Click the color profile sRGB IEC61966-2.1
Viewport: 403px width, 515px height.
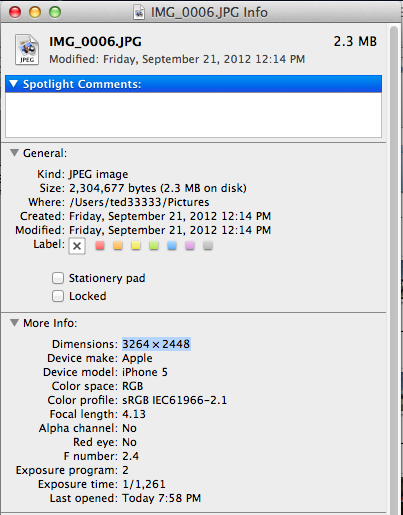click(x=174, y=400)
